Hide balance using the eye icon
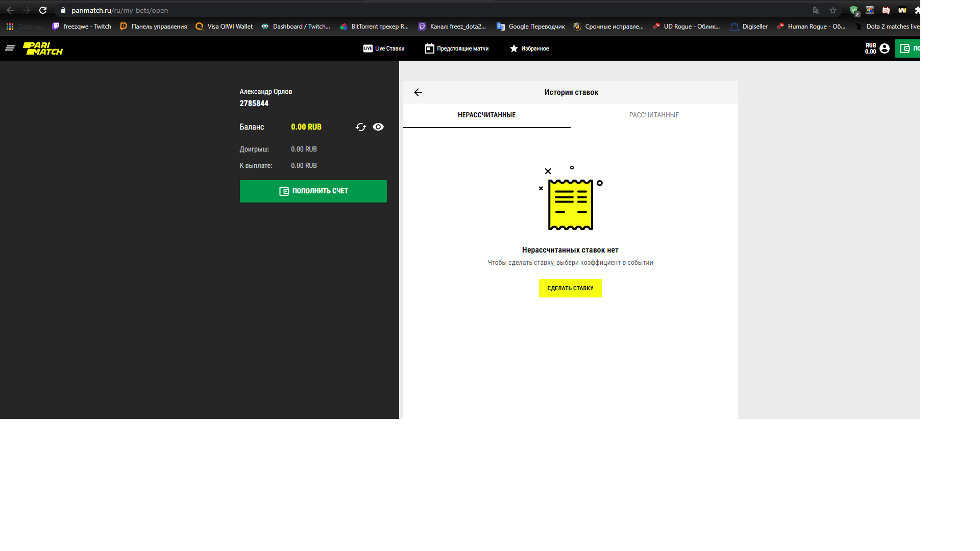This screenshot has height=551, width=980. tap(378, 127)
